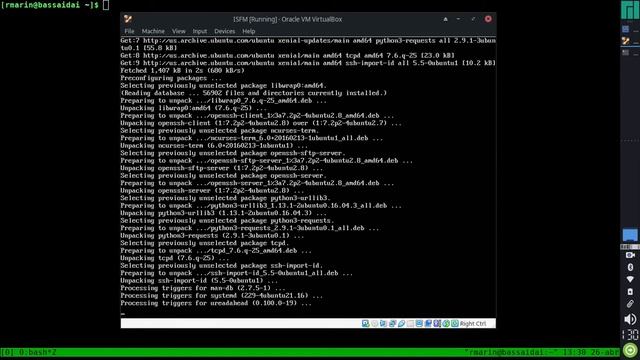The image size is (640, 360).
Task: Open the Input menu
Action: (200, 31)
